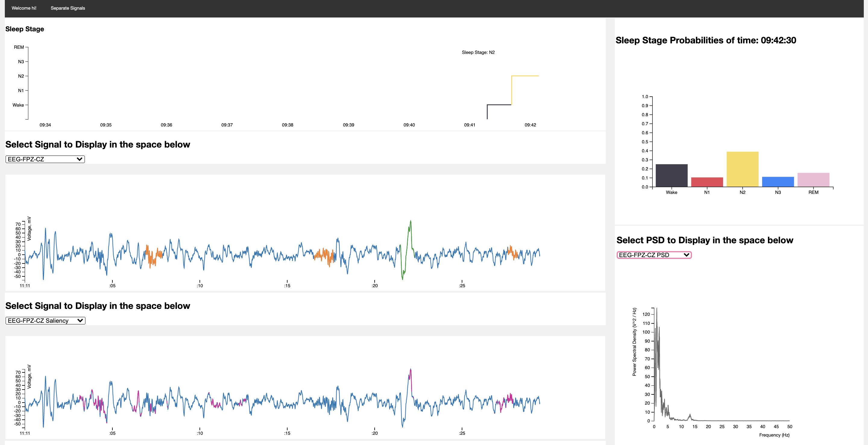Click the :10 tick on saliency axis
Viewport: 868px width, 445px height.
pos(200,433)
